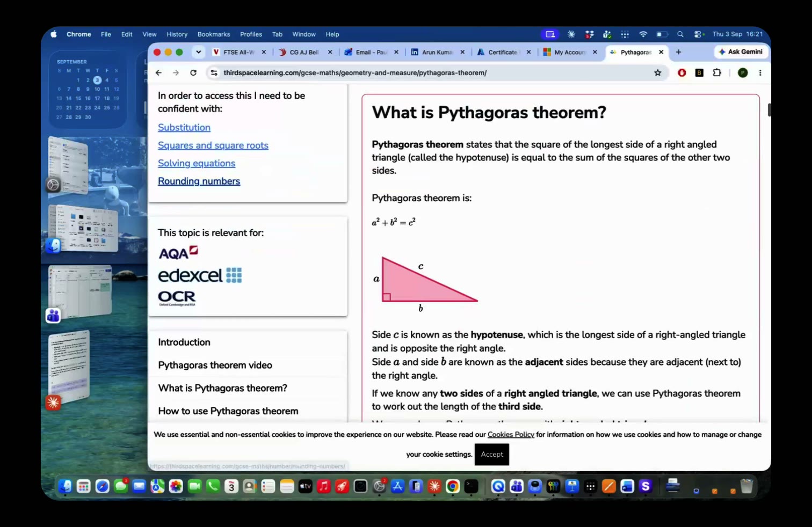
Task: Reload the Pythagoras theorem page
Action: point(193,73)
